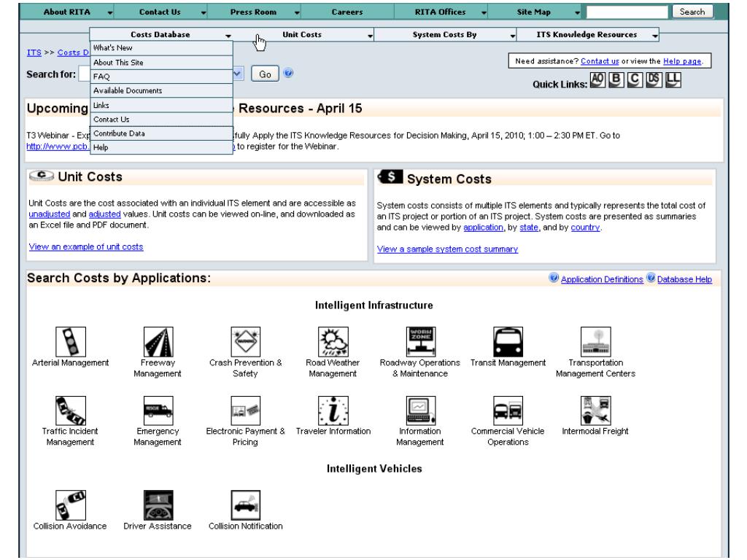Select the Traffic Incident Management icon
Image resolution: width=747 pixels, height=560 pixels.
pos(71,411)
